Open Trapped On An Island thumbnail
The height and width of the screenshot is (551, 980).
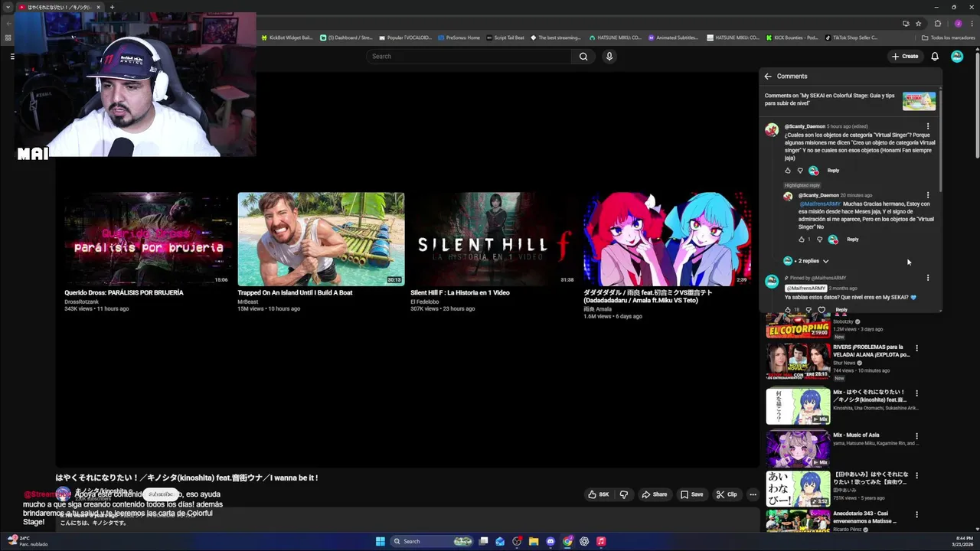tap(321, 239)
